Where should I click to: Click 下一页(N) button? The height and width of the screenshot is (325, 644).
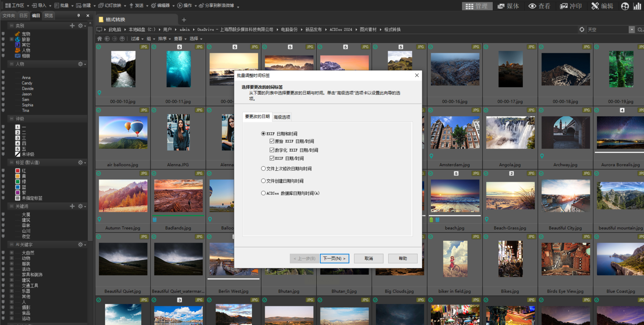pos(334,258)
